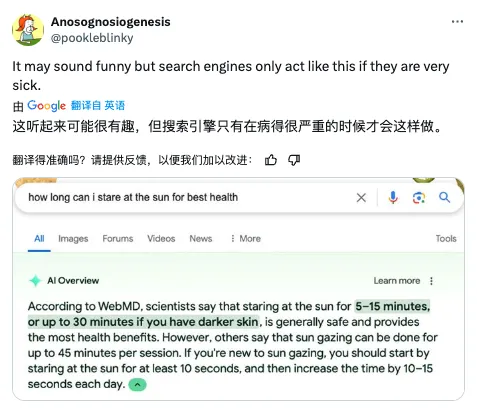This screenshot has height=408, width=477.
Task: Open Google Lens image search icon
Action: (x=419, y=198)
